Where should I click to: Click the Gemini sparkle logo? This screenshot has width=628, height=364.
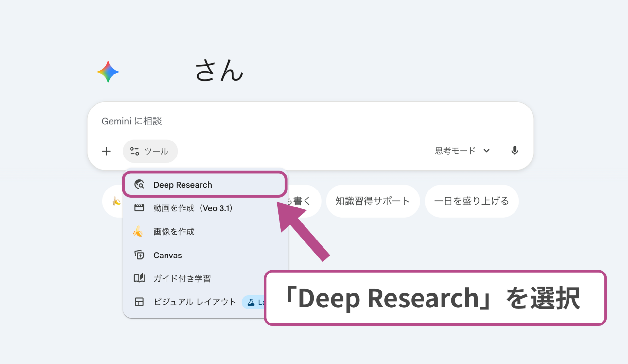click(108, 72)
